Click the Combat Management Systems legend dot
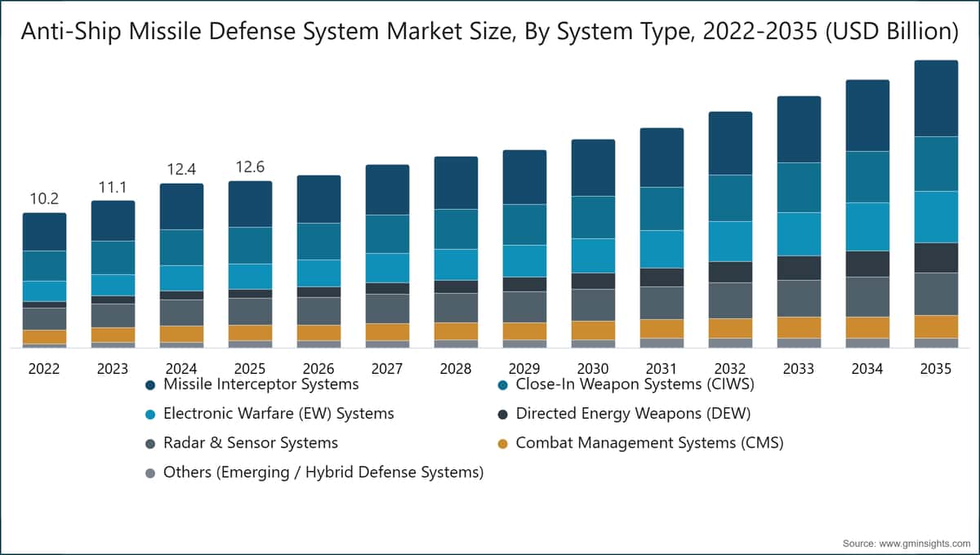The height and width of the screenshot is (555, 980). 503,443
